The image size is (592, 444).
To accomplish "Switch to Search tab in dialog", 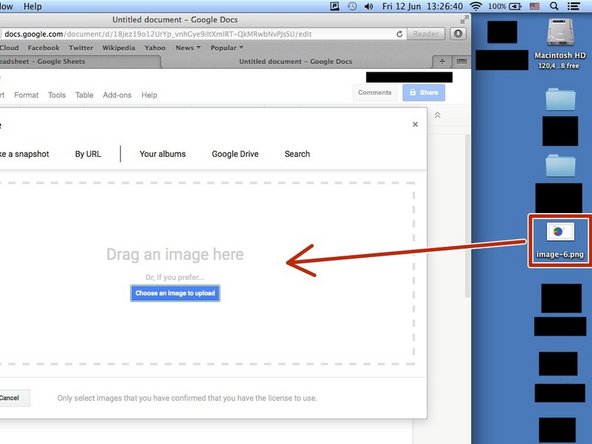I will (298, 154).
